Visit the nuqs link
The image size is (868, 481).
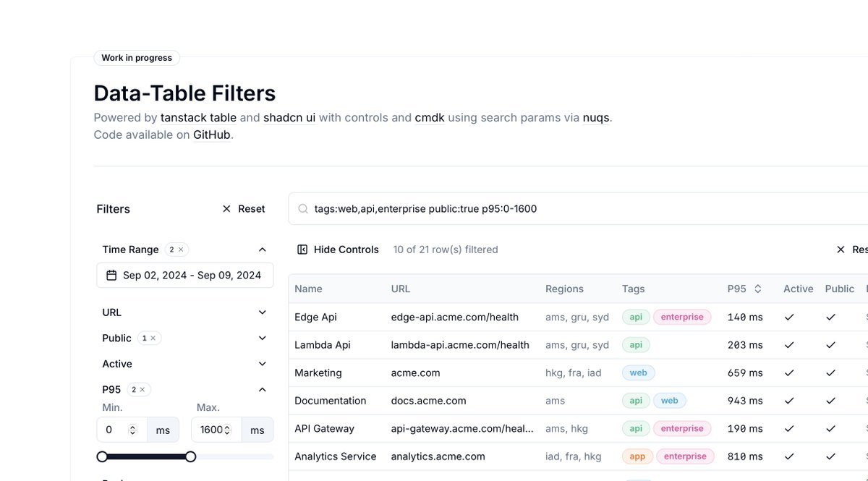(x=596, y=117)
